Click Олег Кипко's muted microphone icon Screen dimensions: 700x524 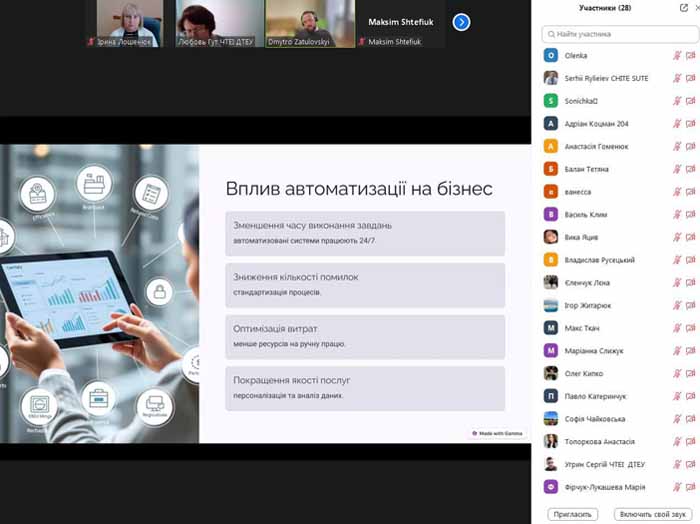pos(677,373)
